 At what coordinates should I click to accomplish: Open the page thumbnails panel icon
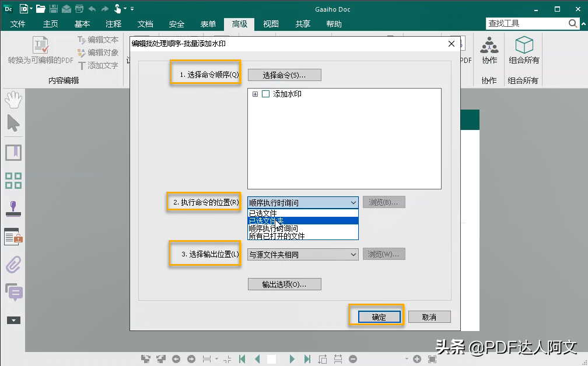pos(13,181)
